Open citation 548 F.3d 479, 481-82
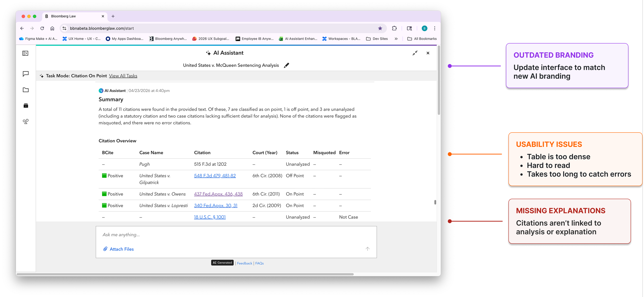 [x=215, y=176]
